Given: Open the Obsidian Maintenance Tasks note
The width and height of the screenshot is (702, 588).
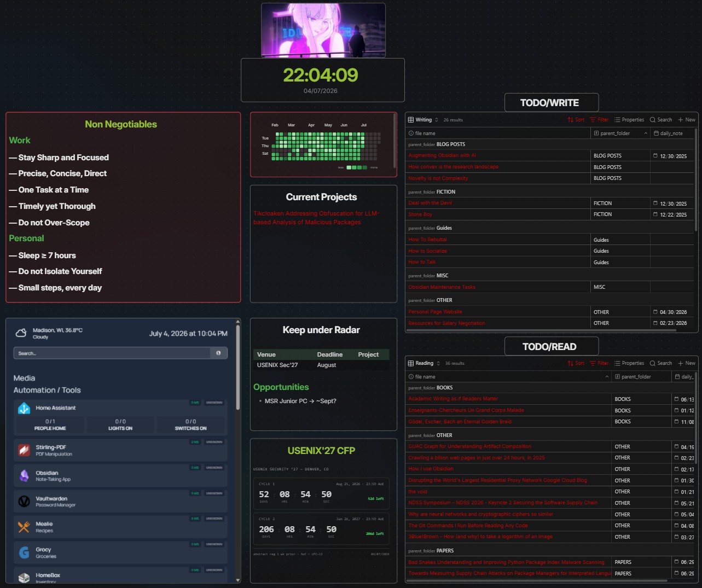Looking at the screenshot, I should point(442,287).
